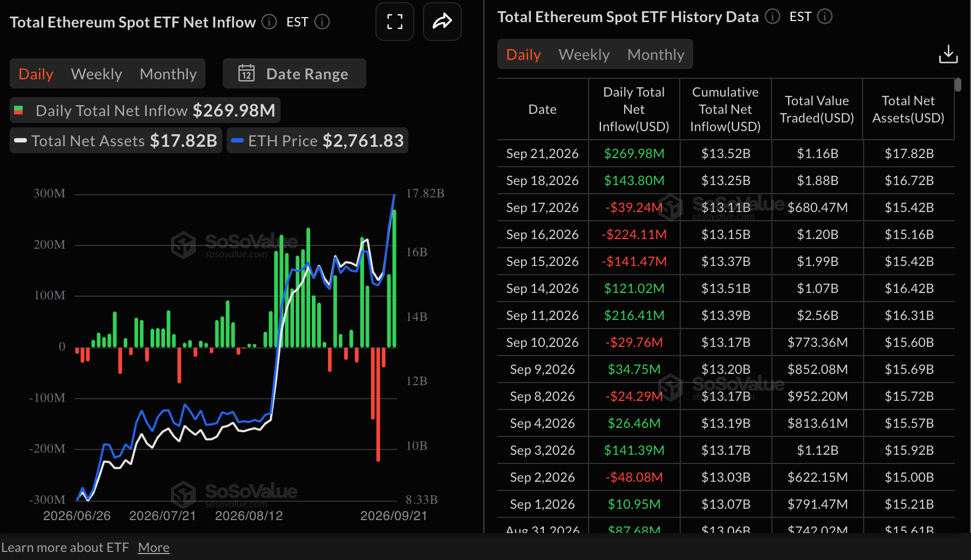Click the 2026/06/26 chart axis label
Screen dimensions: 971x560
(x=77, y=516)
